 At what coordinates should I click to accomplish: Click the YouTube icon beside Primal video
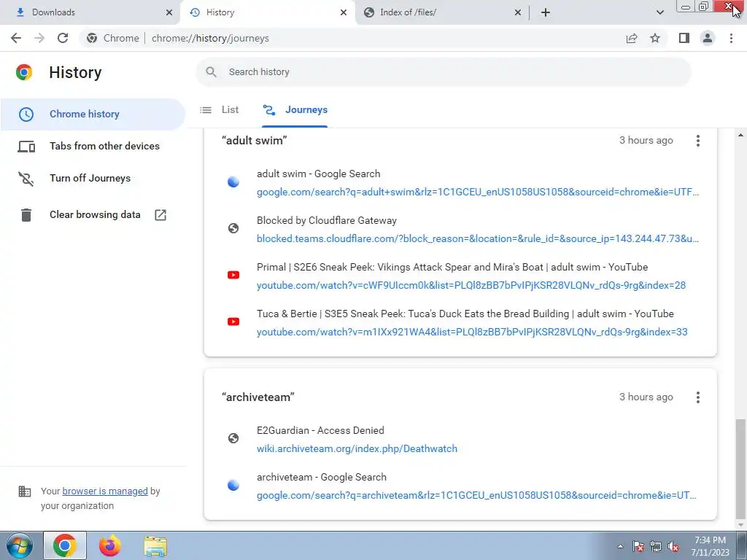click(233, 275)
